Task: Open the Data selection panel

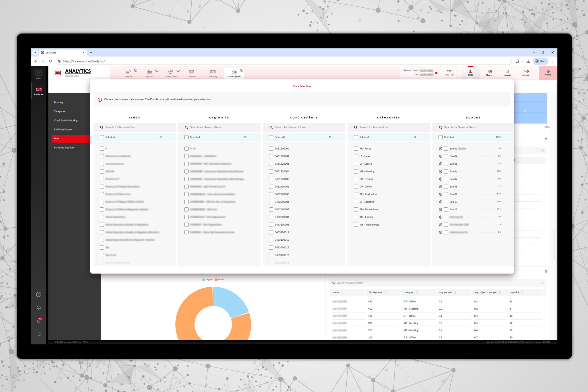Action: click(x=470, y=73)
